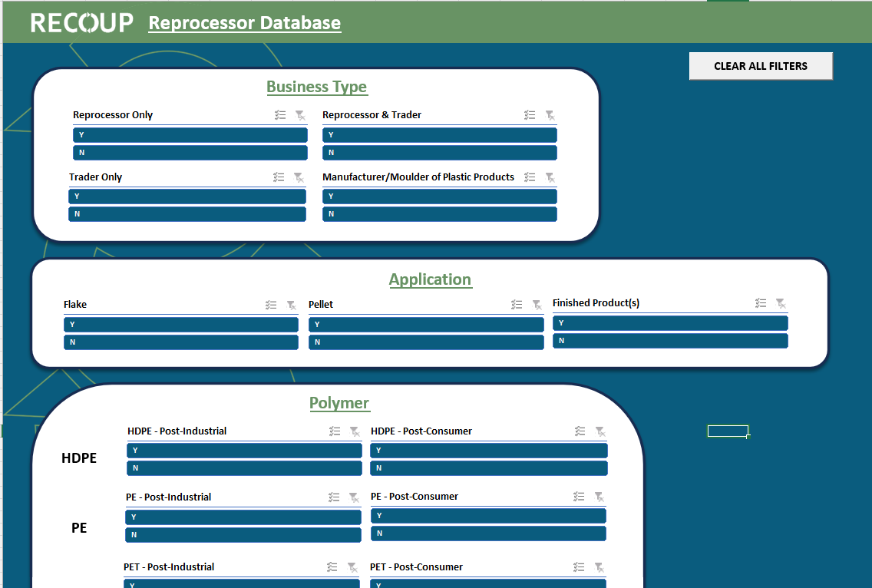Enable multi-select on Flake slicer
Image resolution: width=872 pixels, height=588 pixels.
269,304
